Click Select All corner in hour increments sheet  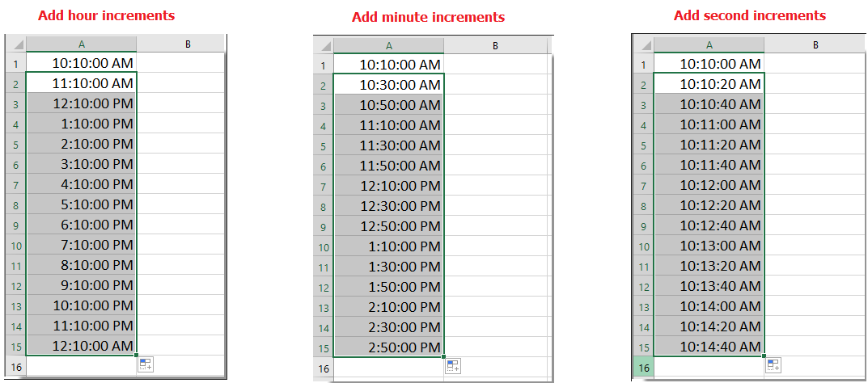point(15,44)
